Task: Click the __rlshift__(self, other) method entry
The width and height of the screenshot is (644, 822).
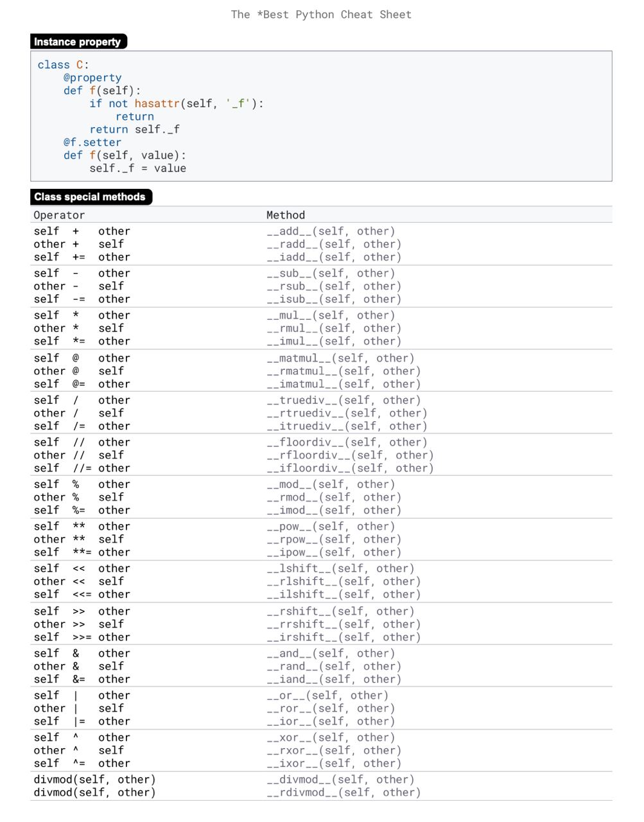Action: click(344, 582)
